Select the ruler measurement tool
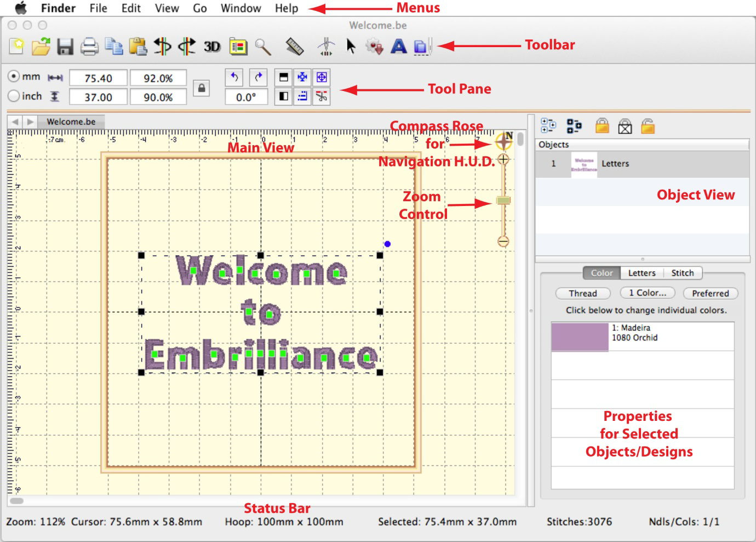Image resolution: width=756 pixels, height=542 pixels. [294, 47]
